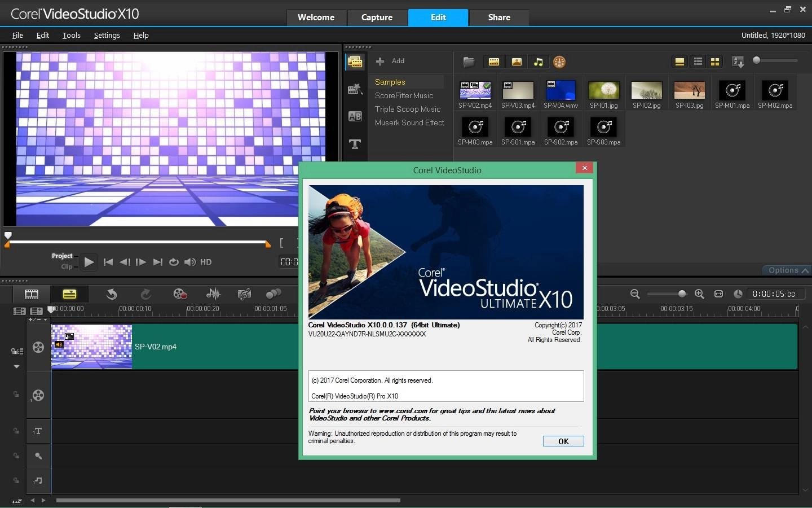Click the video track film reel icon
Image resolution: width=812 pixels, height=508 pixels.
pyautogui.click(x=38, y=347)
